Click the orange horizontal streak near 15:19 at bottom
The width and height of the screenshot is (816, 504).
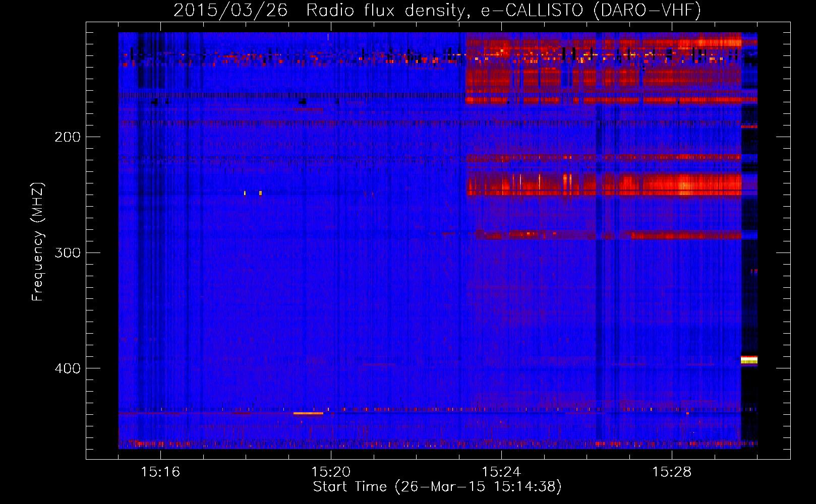308,413
